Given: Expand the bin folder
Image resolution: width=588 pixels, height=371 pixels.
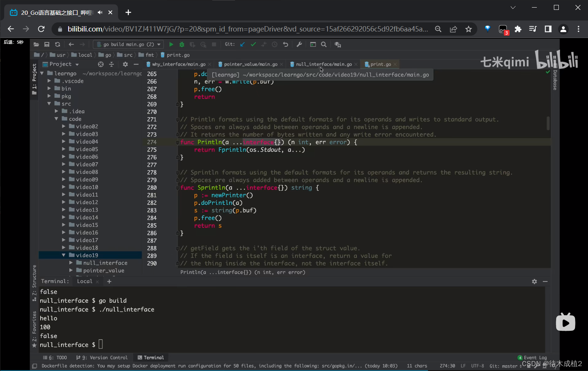Looking at the screenshot, I should (x=49, y=88).
